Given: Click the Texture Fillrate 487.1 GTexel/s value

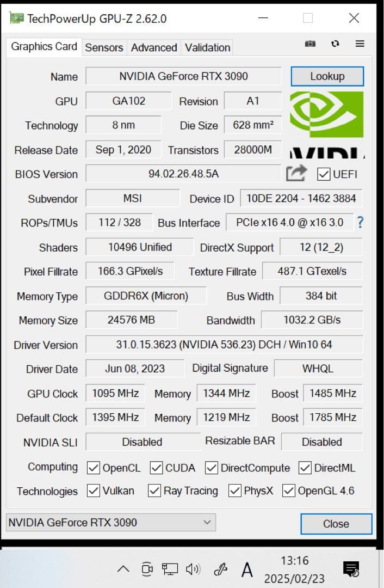Looking at the screenshot, I should [x=312, y=271].
